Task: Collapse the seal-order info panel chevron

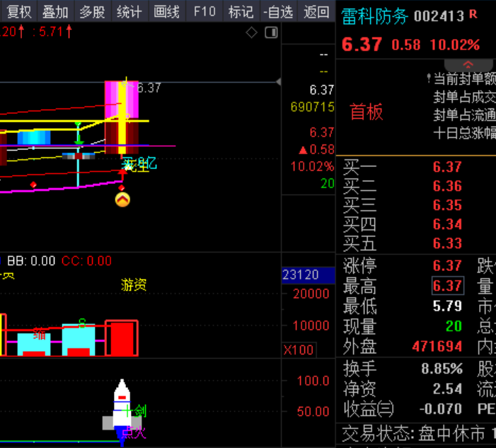Action: coord(468,65)
